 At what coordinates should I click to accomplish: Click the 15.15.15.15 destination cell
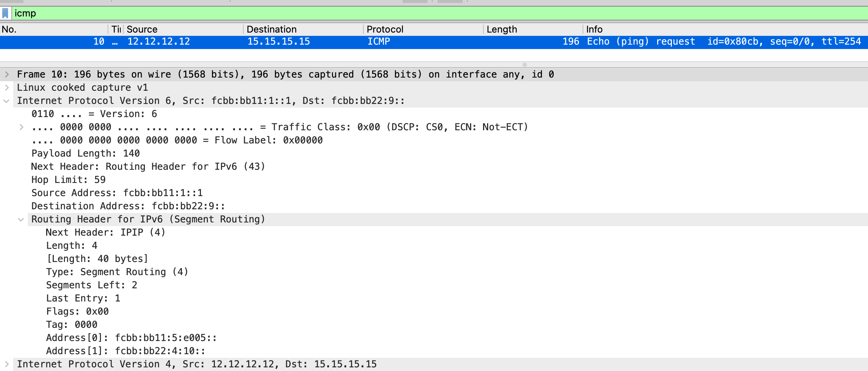(x=279, y=42)
